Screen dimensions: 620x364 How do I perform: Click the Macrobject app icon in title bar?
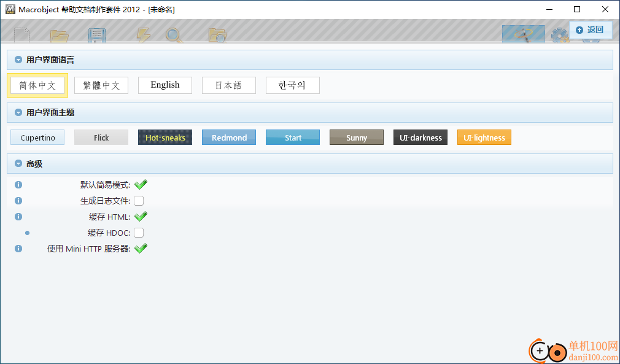(x=10, y=9)
